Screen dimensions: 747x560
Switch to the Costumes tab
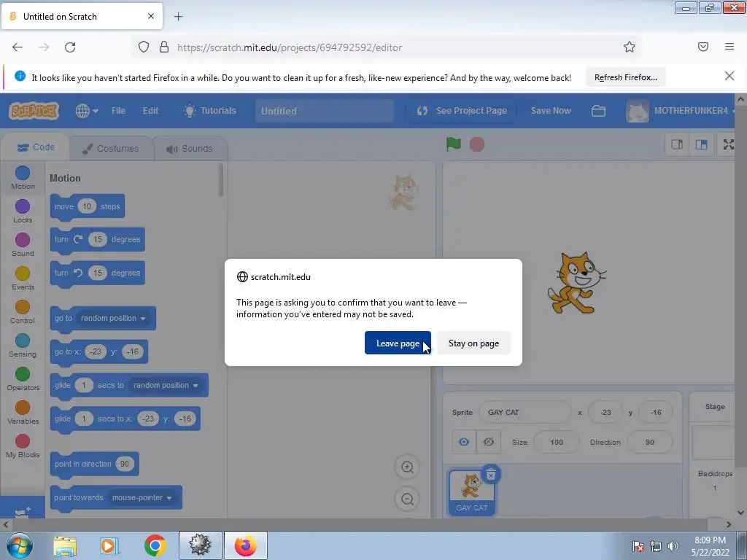[x=111, y=149]
